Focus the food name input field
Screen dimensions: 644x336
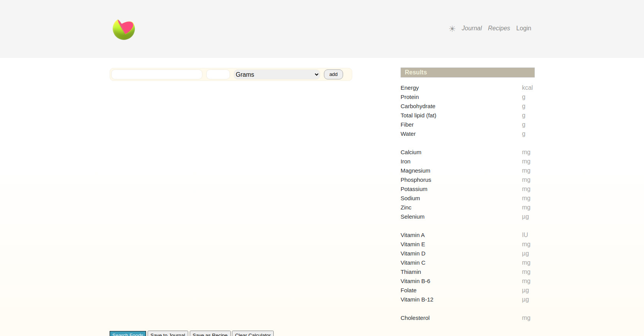tap(157, 74)
